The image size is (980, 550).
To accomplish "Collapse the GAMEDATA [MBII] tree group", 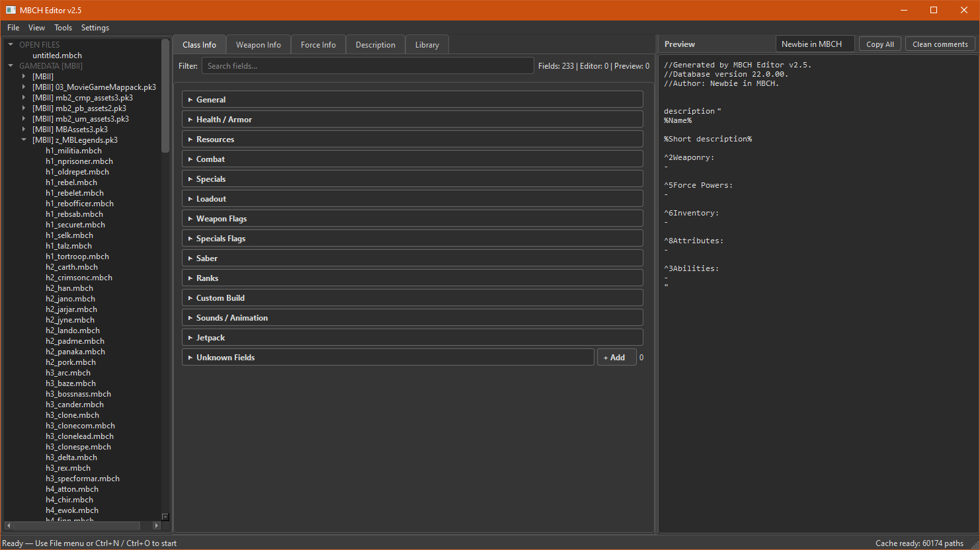I will 11,66.
